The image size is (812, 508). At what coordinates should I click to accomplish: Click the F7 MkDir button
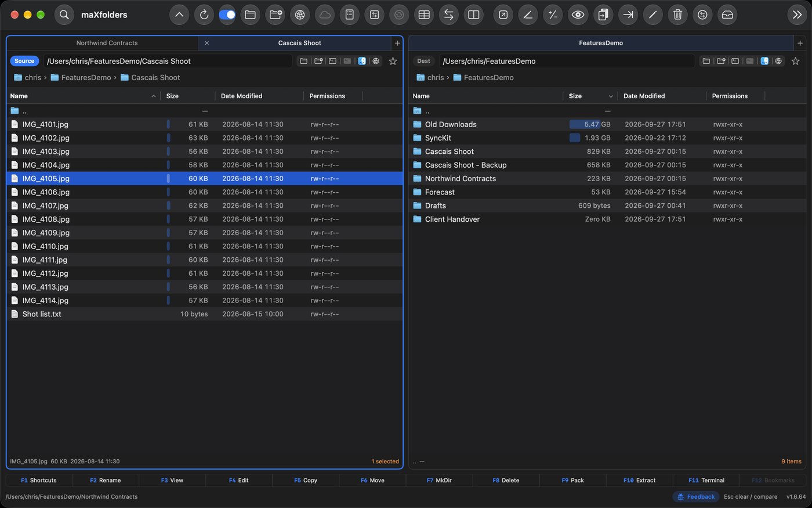(x=439, y=480)
